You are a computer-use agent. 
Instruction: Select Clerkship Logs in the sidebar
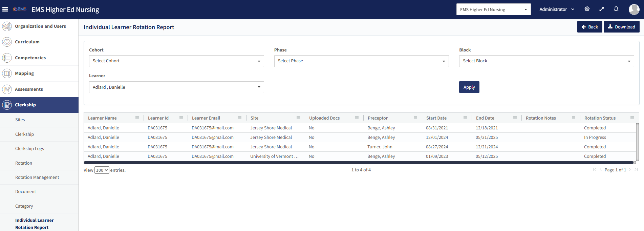[29, 148]
